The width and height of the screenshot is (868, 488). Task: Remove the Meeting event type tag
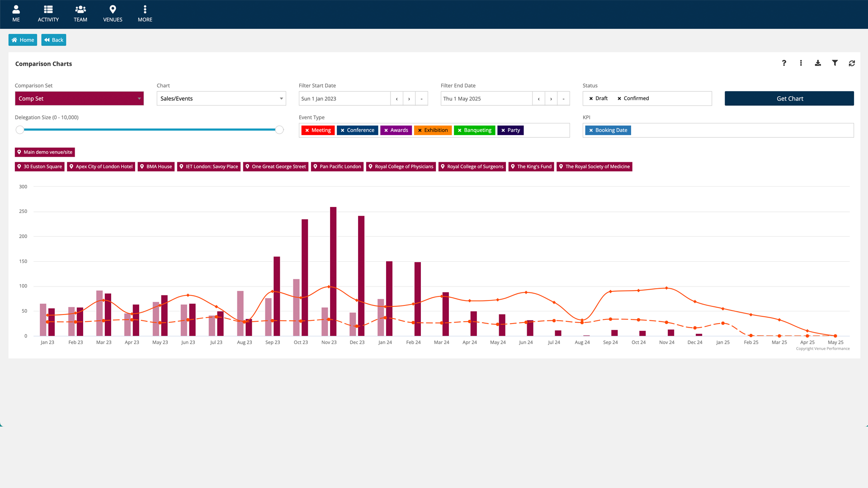tap(307, 131)
